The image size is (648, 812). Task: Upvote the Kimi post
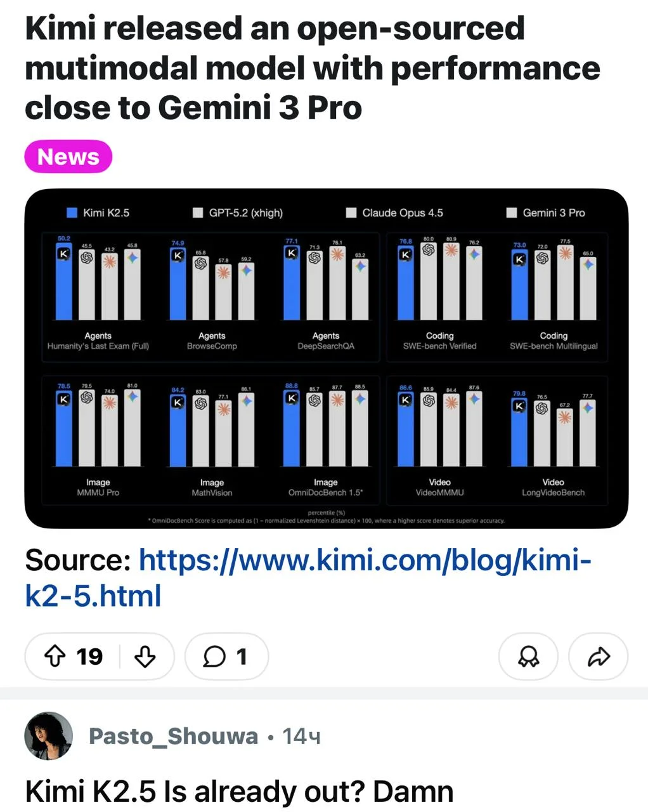tap(55, 657)
